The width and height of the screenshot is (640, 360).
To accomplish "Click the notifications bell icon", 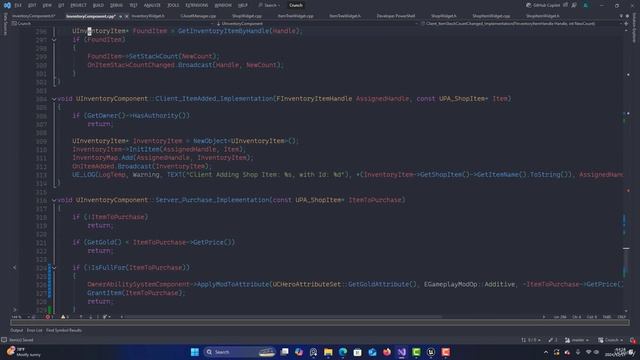I will 633,340.
